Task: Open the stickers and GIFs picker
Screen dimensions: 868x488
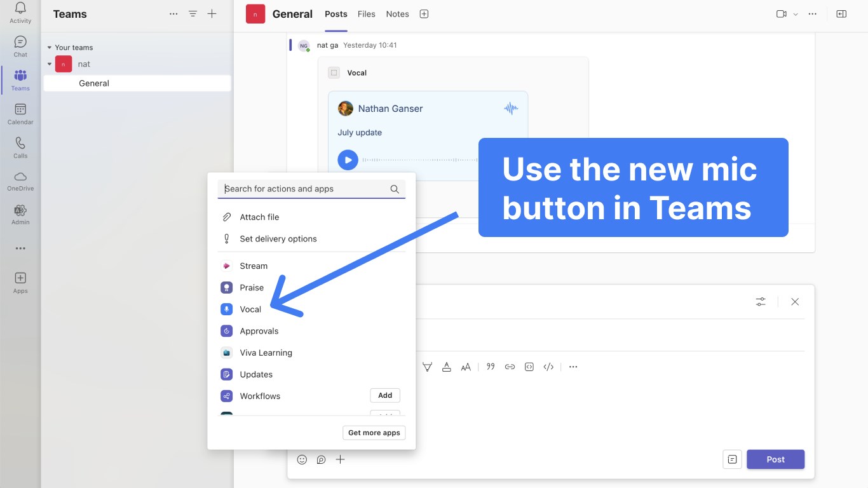Action: pos(322,459)
